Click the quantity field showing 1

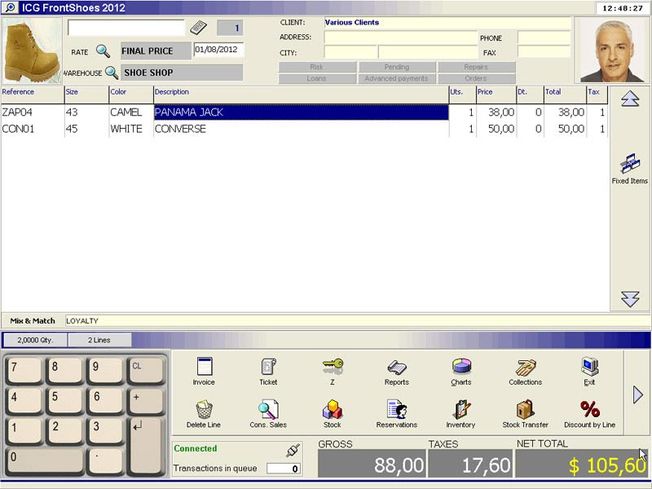click(230, 28)
